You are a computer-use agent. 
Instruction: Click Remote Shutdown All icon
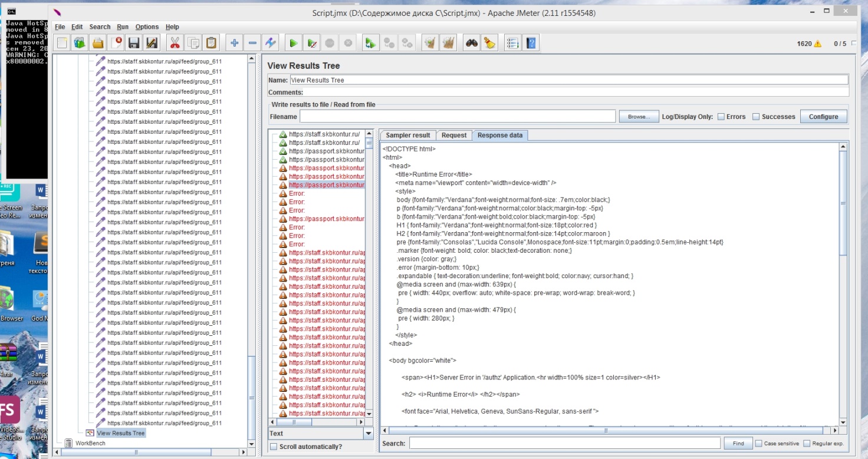click(407, 42)
